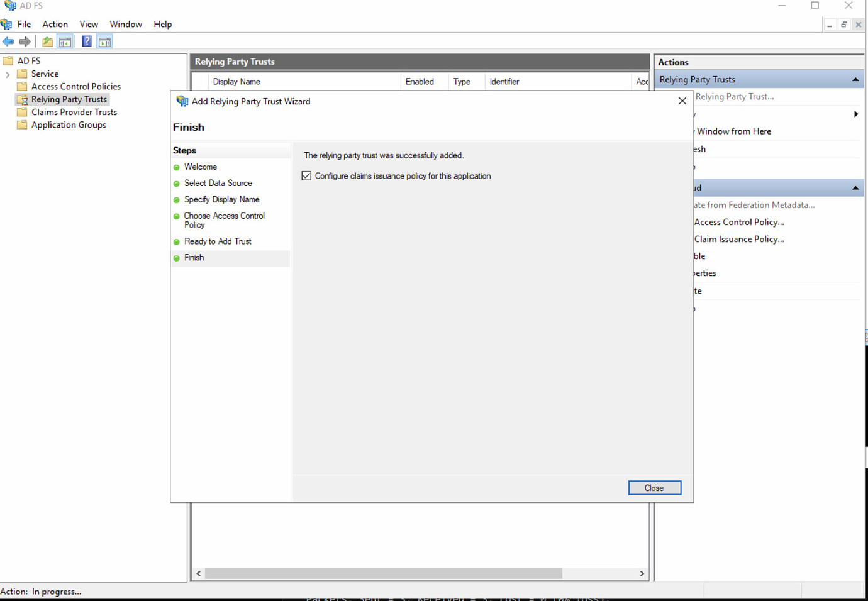Toggle the Show/Hide Action Pane toolbar icon
Viewport: 868px width, 601px height.
click(104, 41)
